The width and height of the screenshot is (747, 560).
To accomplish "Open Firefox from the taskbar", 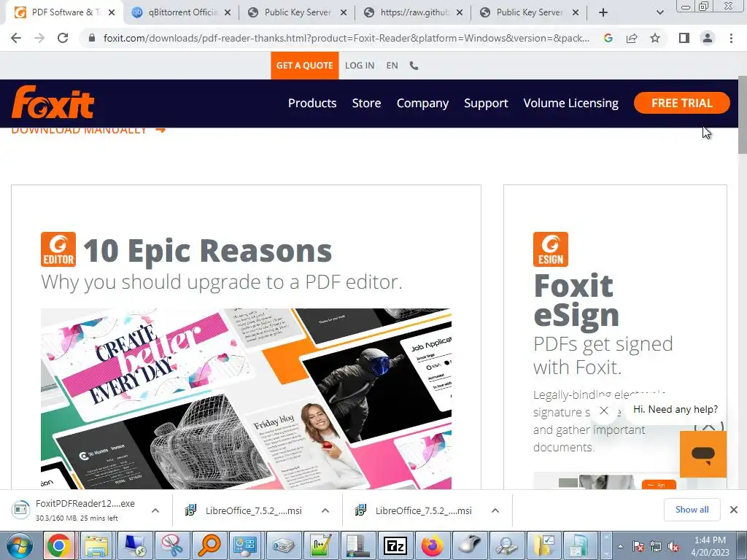I will tap(433, 545).
